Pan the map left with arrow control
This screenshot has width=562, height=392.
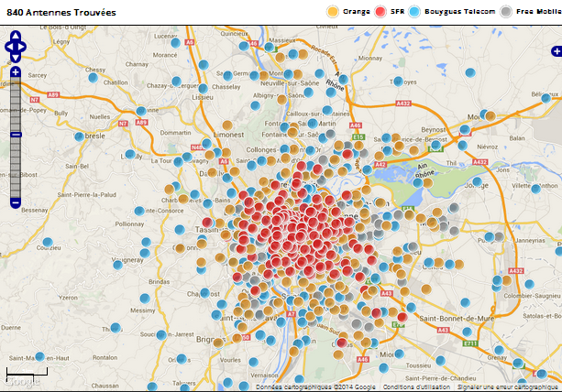pyautogui.click(x=9, y=47)
